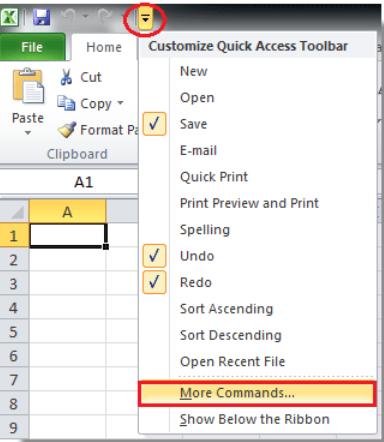Switch to the Home tab

pos(104,47)
